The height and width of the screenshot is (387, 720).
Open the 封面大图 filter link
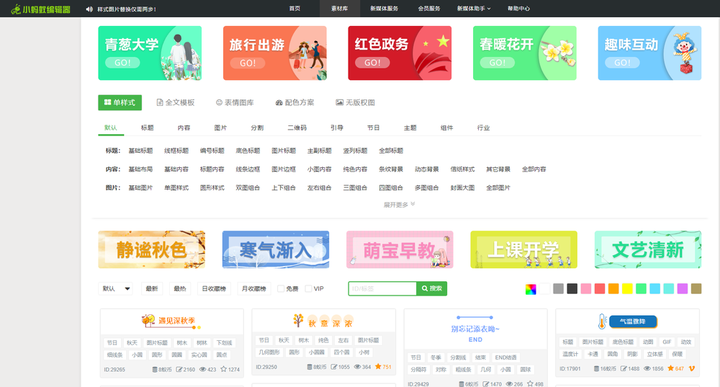pos(462,188)
